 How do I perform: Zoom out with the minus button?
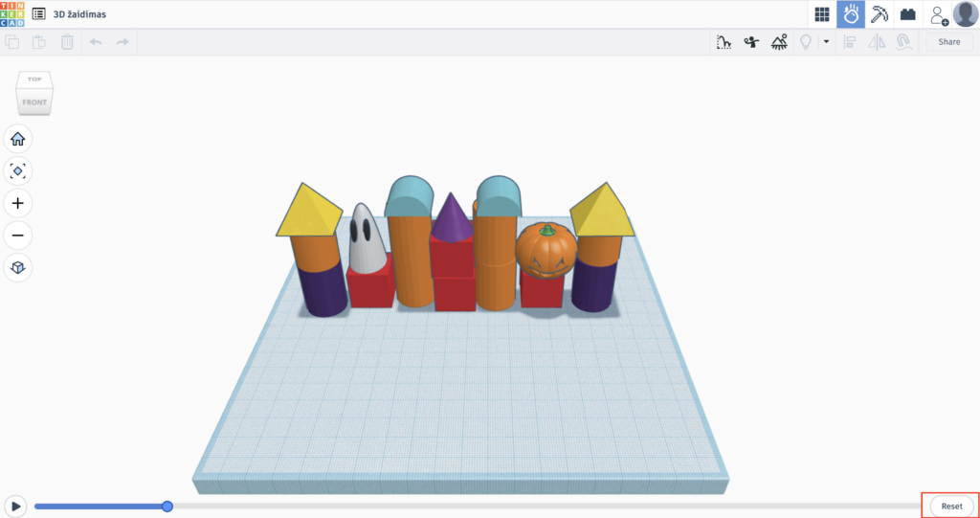click(x=17, y=236)
